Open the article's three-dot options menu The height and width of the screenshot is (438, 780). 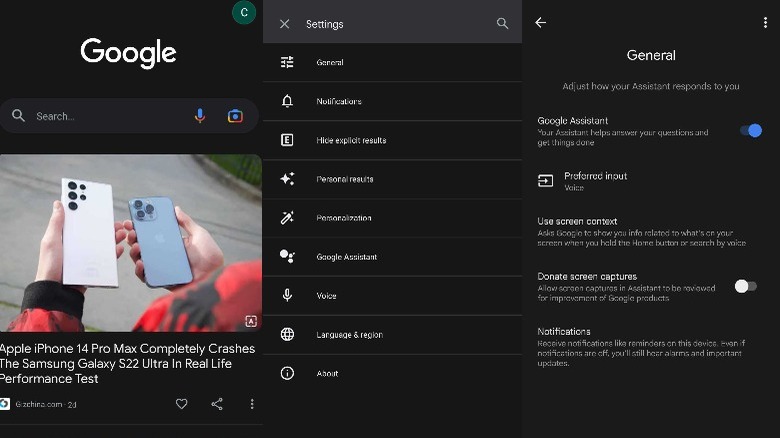point(252,404)
